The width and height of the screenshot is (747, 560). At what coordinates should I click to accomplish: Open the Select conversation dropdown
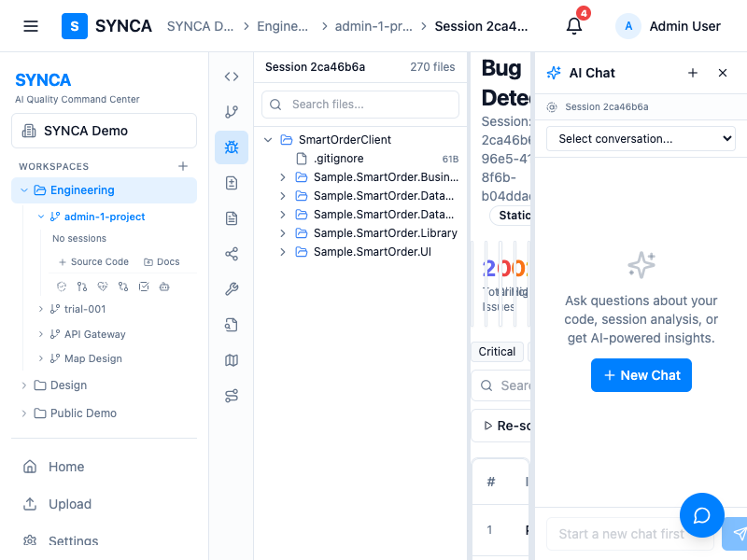[641, 139]
